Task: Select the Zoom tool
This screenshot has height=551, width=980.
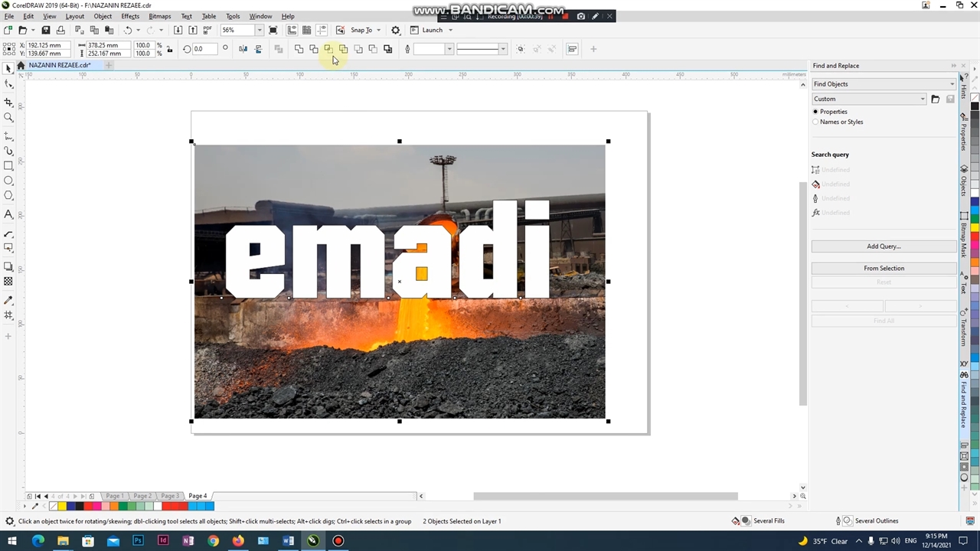Action: tap(8, 118)
